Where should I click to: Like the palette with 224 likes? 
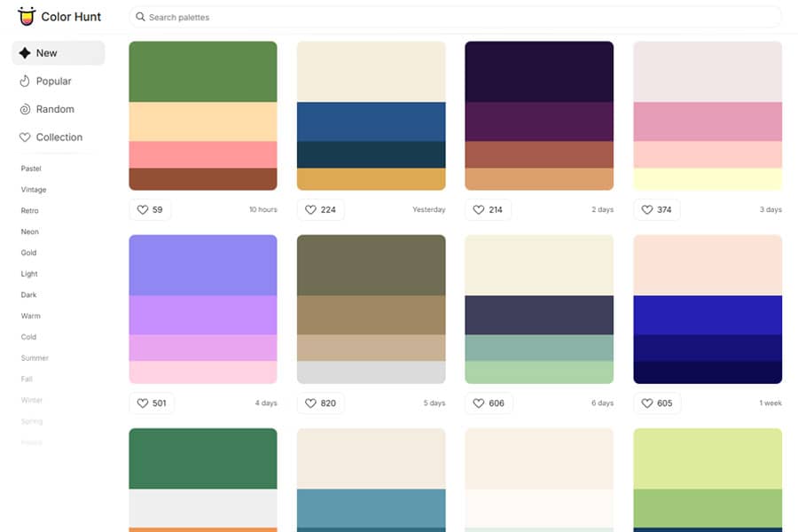[320, 210]
